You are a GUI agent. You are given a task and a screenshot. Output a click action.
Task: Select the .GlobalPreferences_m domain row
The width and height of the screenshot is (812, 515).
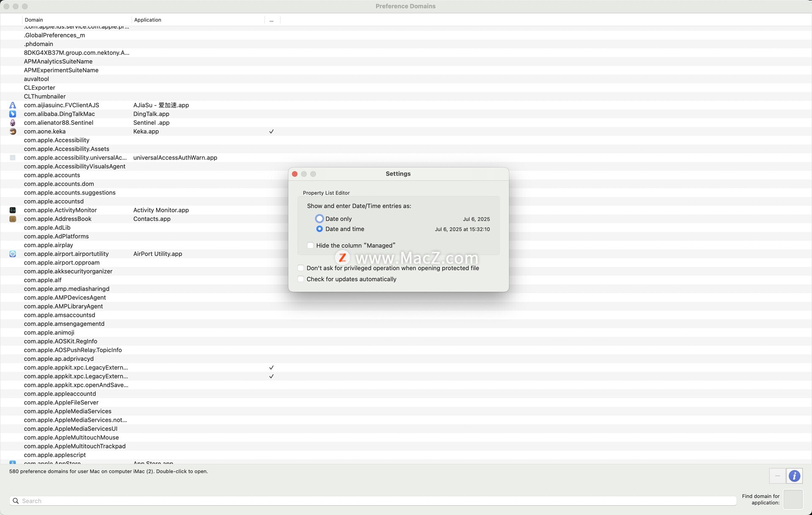pos(406,36)
